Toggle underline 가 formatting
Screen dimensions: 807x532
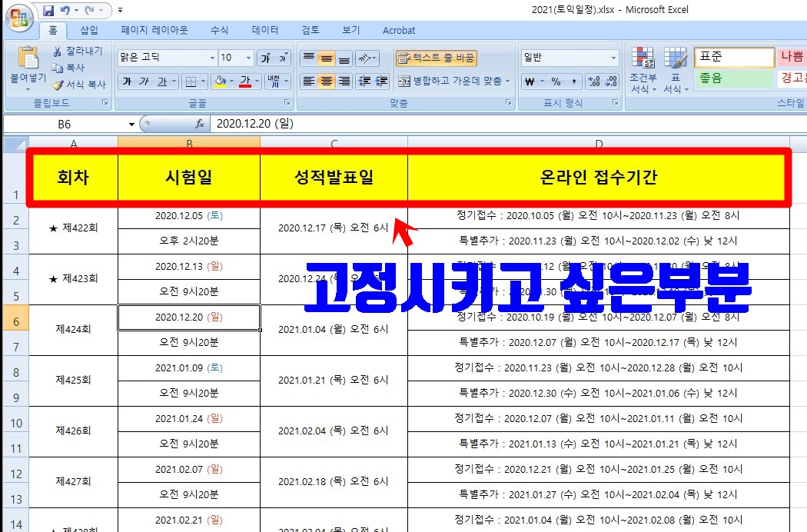tap(162, 81)
